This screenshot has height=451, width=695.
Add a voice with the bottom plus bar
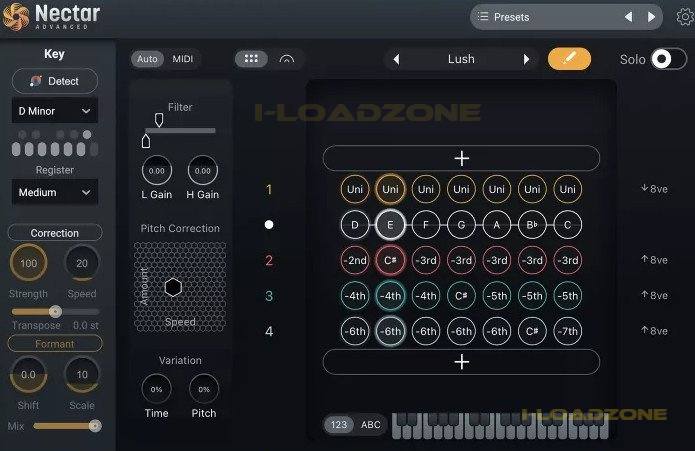point(461,362)
